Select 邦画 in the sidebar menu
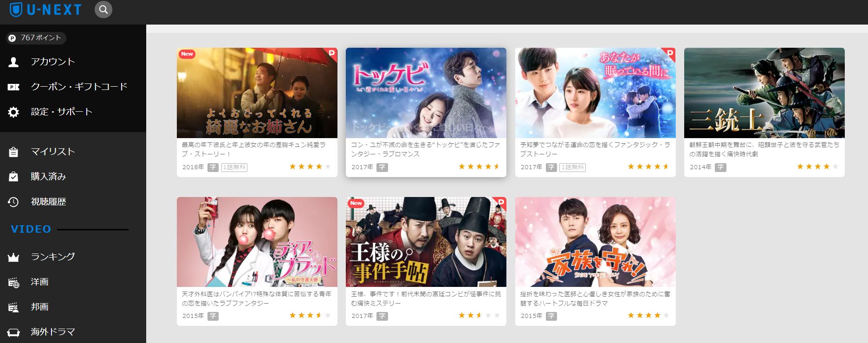The image size is (868, 343). (39, 307)
